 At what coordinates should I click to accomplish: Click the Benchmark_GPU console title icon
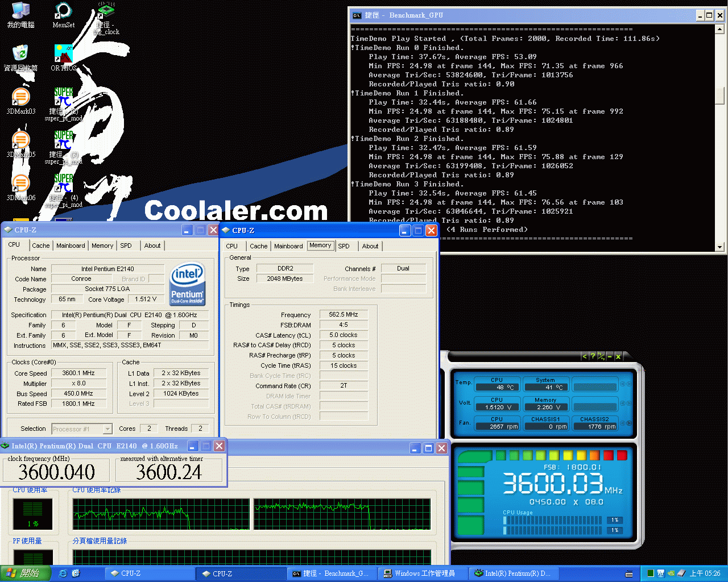point(357,15)
